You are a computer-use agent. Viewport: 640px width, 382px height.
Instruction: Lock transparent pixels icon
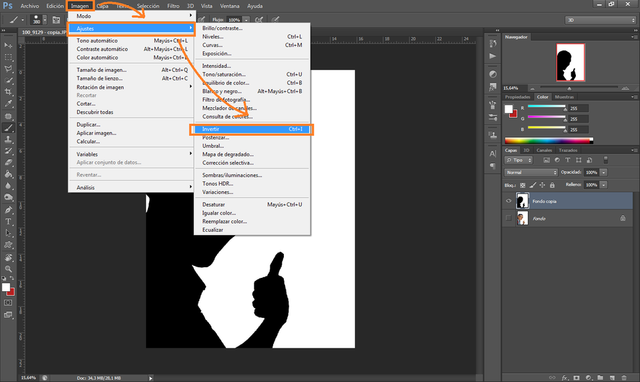[x=522, y=185]
